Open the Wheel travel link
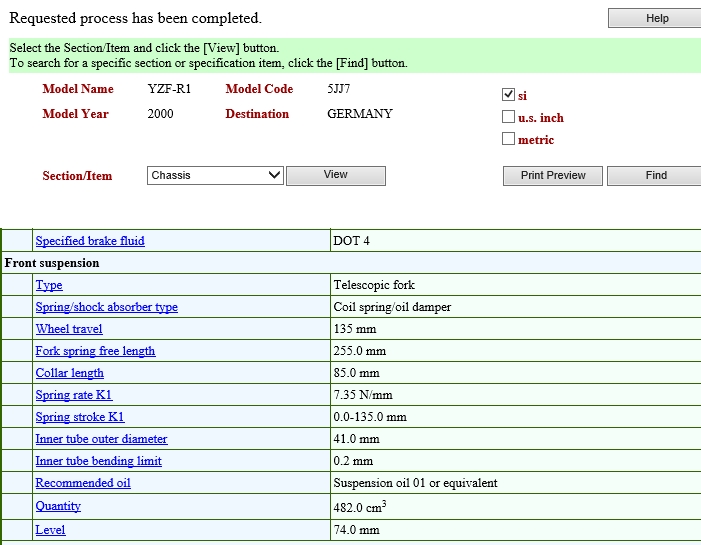 pos(69,329)
